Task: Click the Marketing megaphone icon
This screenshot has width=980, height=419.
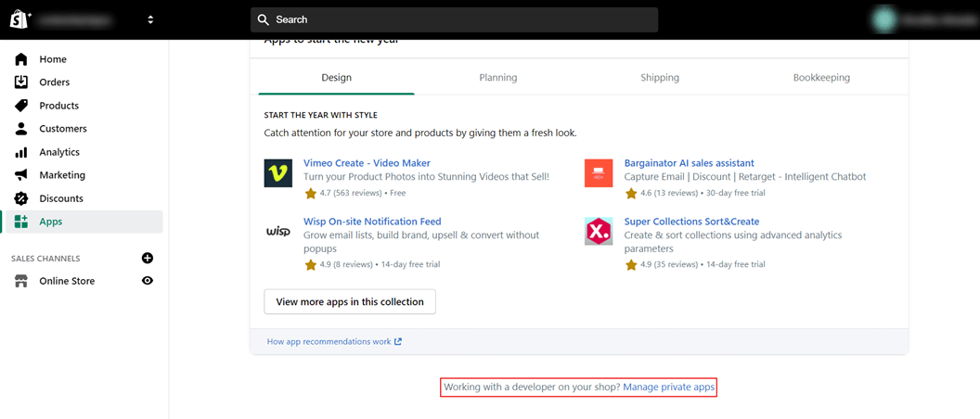Action: click(21, 175)
